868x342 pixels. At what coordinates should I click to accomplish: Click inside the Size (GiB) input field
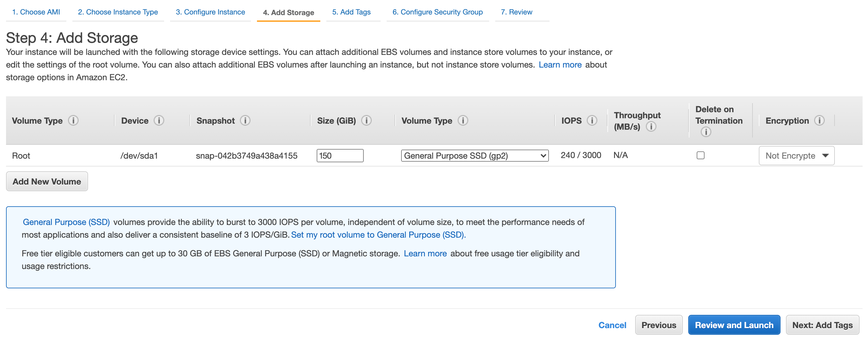pos(340,155)
